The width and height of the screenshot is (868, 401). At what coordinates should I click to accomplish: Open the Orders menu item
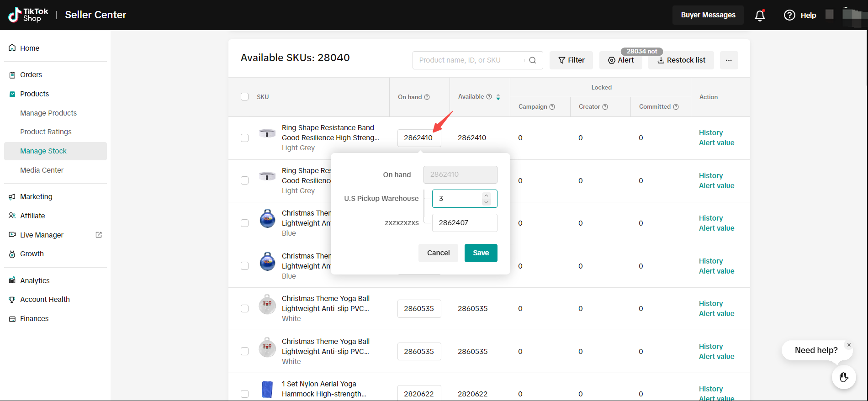tap(31, 74)
